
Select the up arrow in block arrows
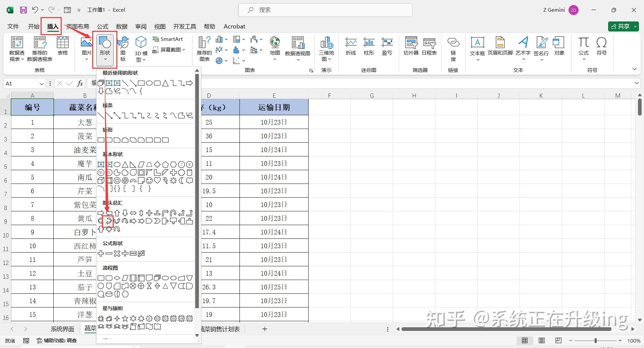point(117,213)
